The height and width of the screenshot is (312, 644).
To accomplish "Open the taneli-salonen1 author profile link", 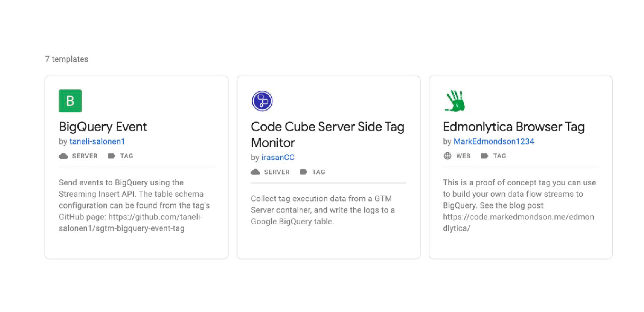I will (x=97, y=141).
